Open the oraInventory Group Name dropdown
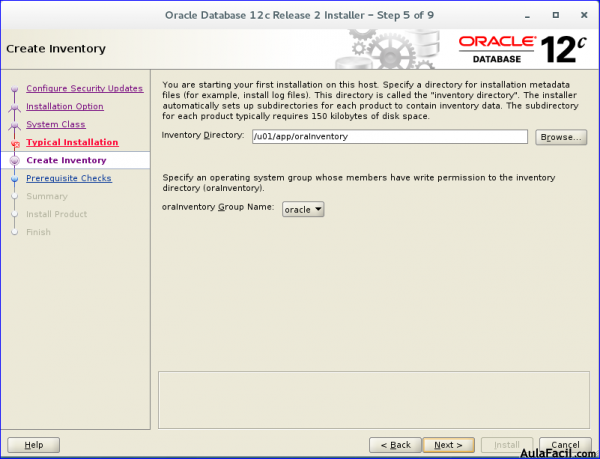 tap(303, 210)
